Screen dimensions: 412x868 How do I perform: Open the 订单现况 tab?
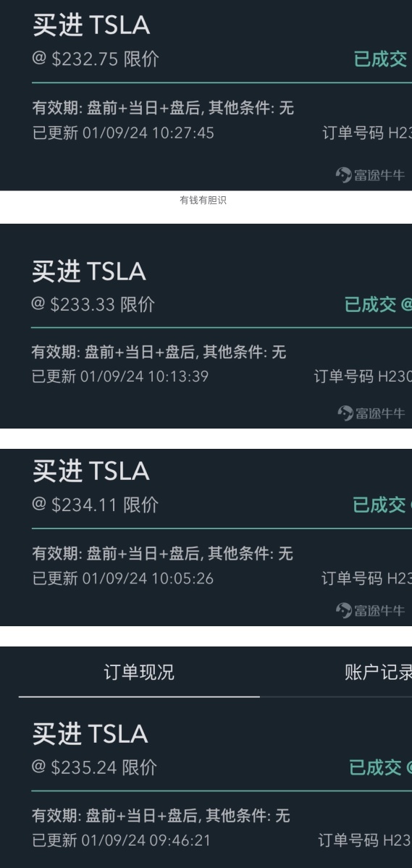click(139, 672)
